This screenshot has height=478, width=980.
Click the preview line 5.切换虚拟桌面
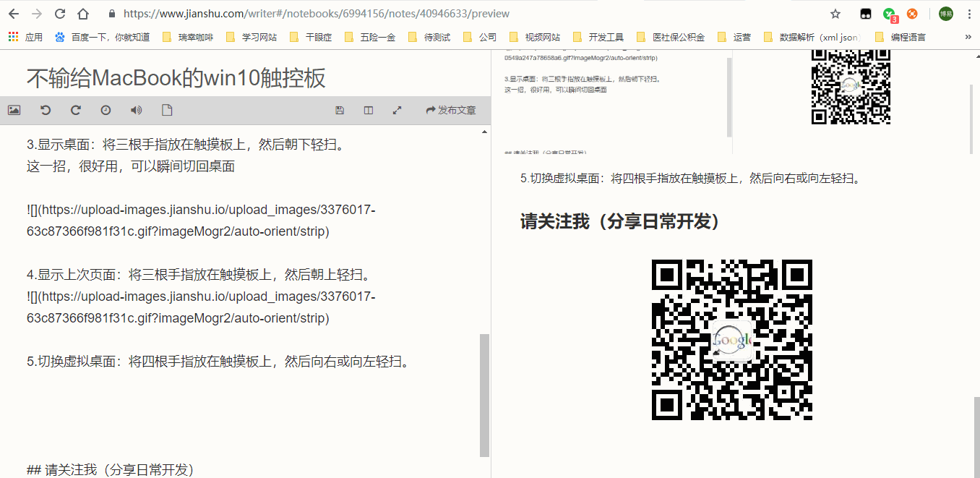[692, 178]
